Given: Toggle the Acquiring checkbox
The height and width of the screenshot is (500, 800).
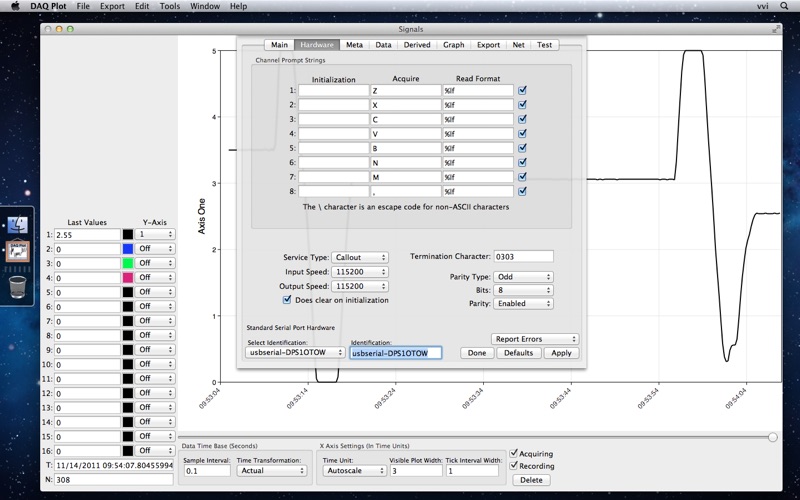Looking at the screenshot, I should (514, 453).
